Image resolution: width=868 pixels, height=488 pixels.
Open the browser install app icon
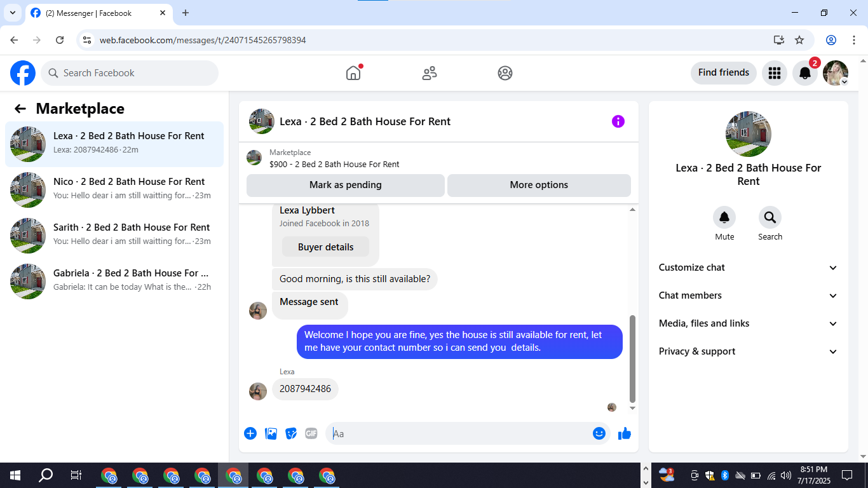pyautogui.click(x=779, y=40)
